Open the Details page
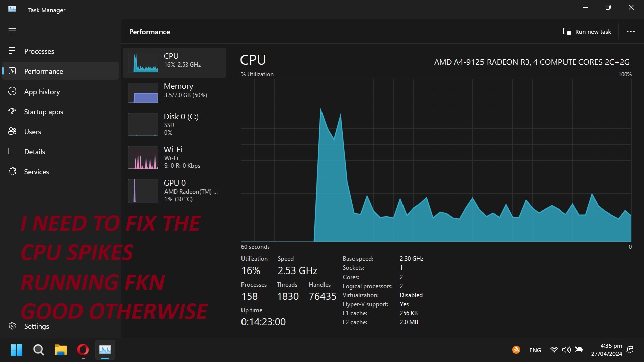The width and height of the screenshot is (644, 362). (34, 151)
